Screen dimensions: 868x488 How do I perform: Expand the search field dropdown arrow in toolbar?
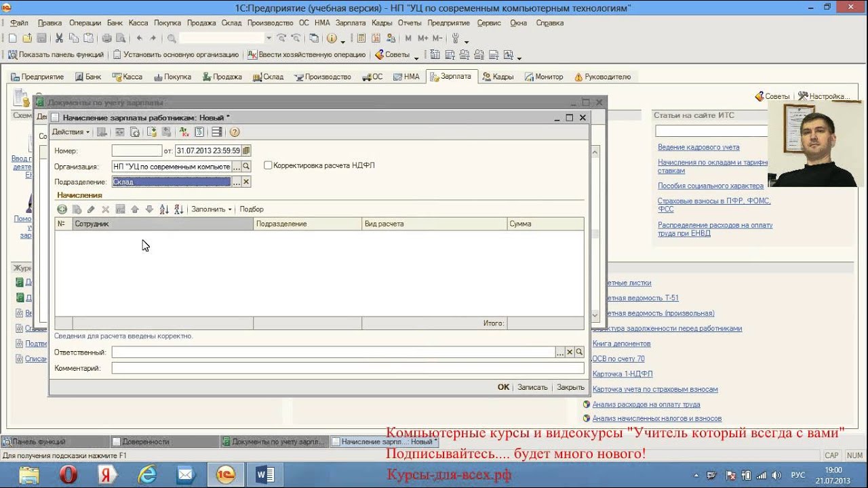click(x=269, y=38)
